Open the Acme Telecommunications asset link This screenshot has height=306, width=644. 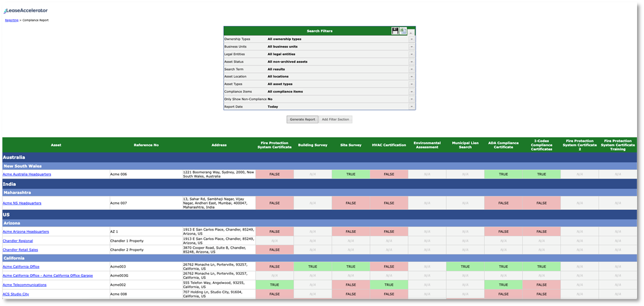pyautogui.click(x=25, y=285)
